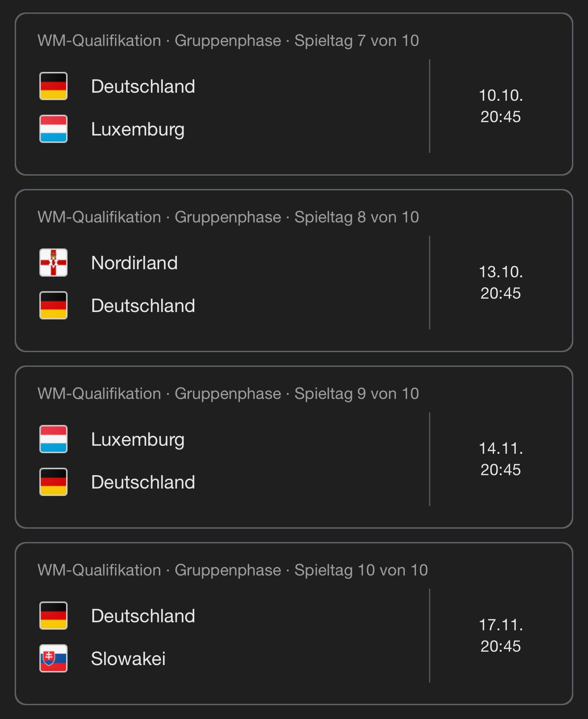Tap the Germany flag in Spieltag 8 card

click(53, 305)
